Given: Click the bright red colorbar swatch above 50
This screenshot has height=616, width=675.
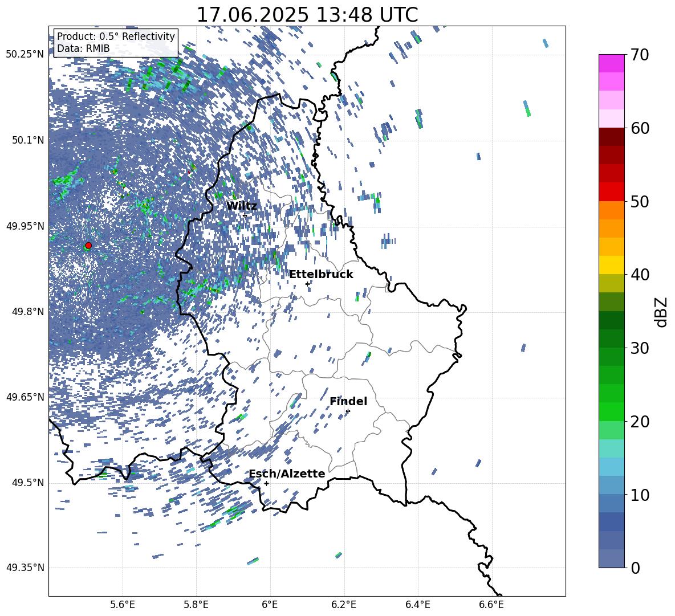Looking at the screenshot, I should (612, 192).
